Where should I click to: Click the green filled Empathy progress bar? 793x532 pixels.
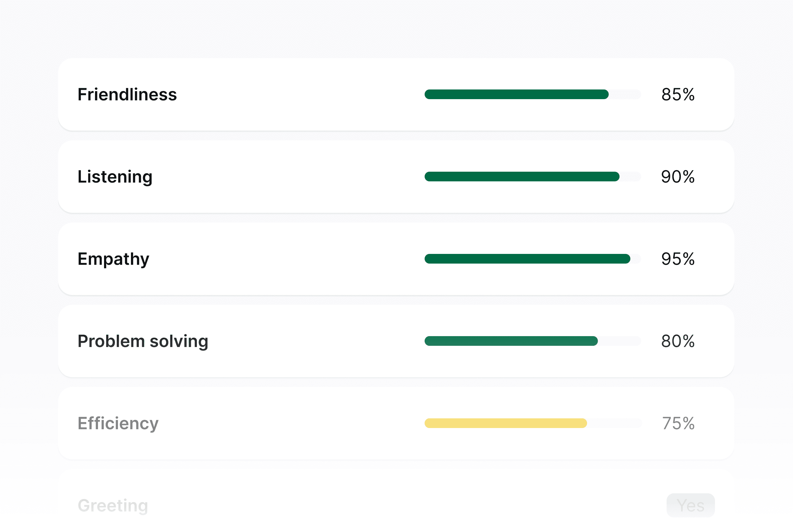pos(527,259)
